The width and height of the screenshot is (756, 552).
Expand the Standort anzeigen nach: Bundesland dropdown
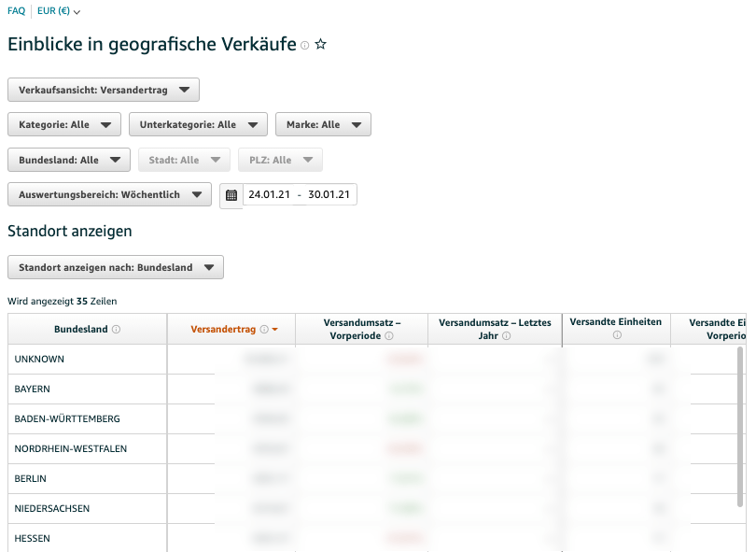click(116, 266)
